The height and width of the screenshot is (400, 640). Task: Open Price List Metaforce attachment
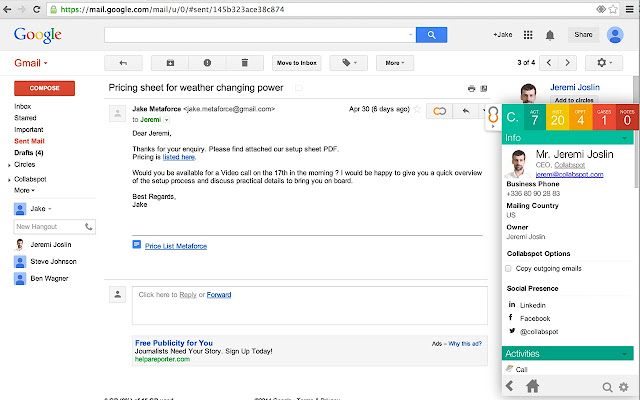pyautogui.click(x=176, y=246)
